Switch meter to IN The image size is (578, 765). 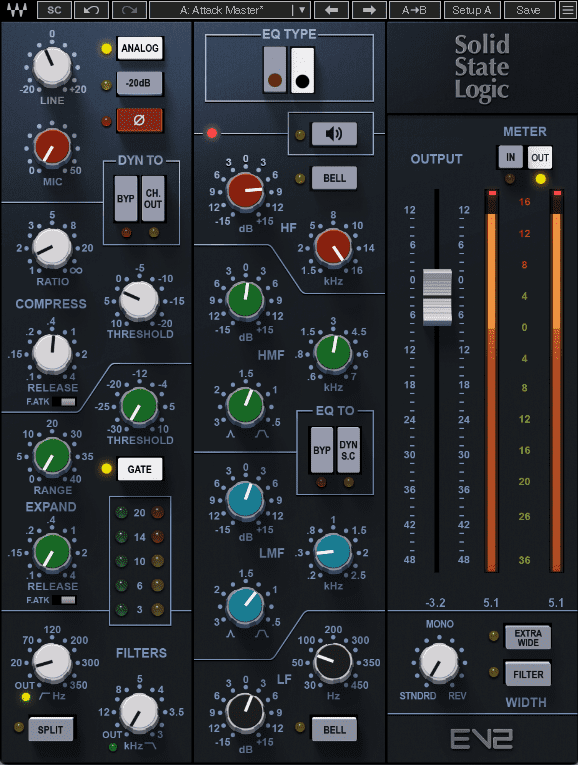[x=510, y=157]
